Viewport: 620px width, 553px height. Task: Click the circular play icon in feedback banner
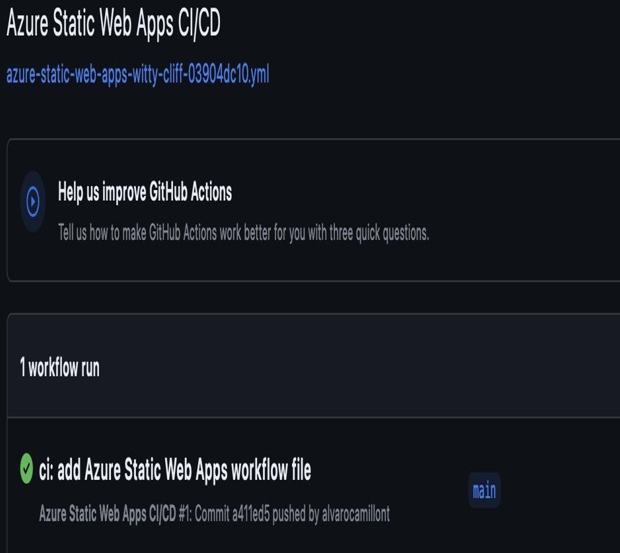click(x=33, y=202)
